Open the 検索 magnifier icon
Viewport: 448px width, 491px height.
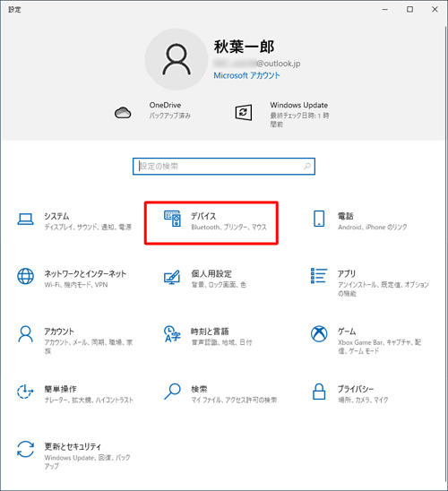(x=172, y=392)
